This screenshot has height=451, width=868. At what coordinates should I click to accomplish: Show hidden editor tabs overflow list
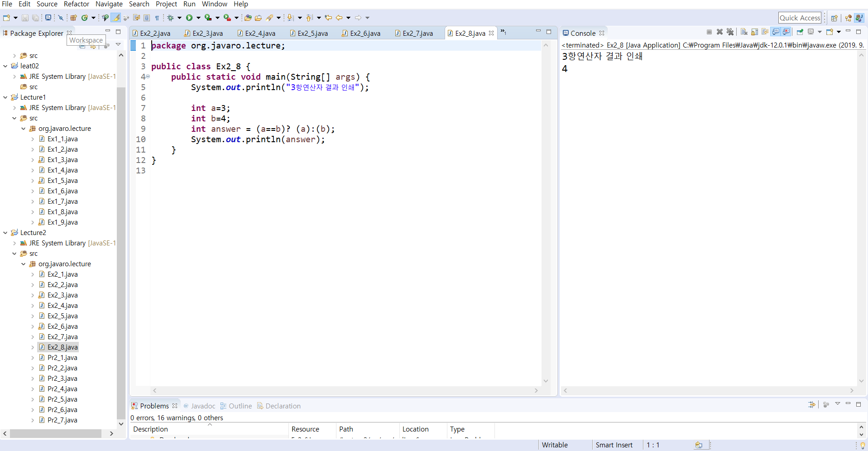pos(503,32)
